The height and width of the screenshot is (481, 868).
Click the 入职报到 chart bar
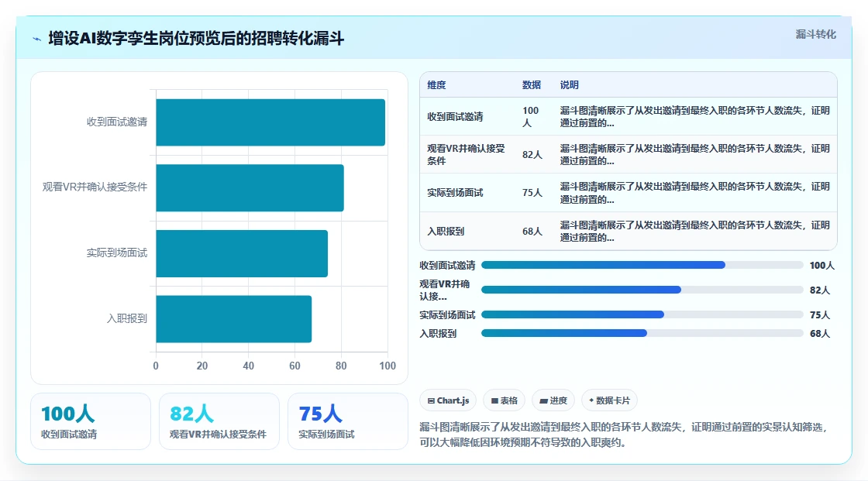point(233,319)
